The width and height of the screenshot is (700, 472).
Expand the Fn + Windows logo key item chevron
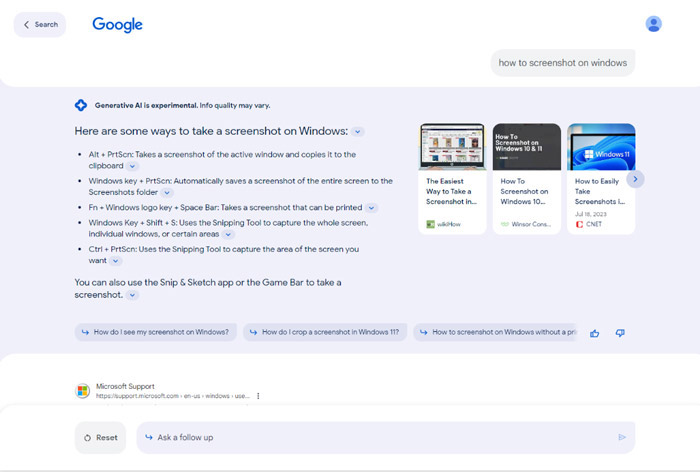(x=371, y=208)
